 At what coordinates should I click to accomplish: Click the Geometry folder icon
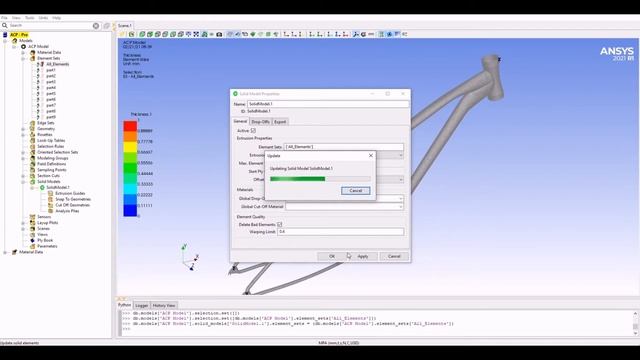[33, 129]
